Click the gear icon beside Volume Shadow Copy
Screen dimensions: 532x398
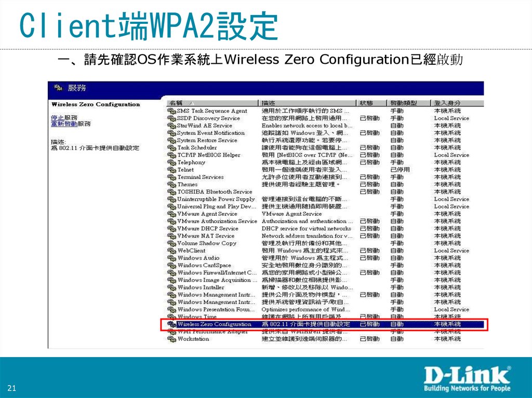171,243
